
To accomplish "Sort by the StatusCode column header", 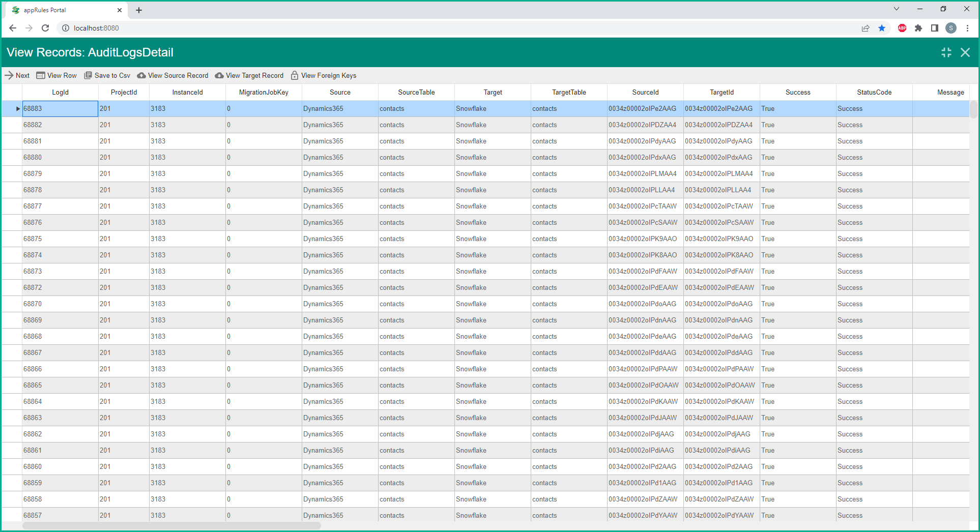I will click(x=874, y=92).
